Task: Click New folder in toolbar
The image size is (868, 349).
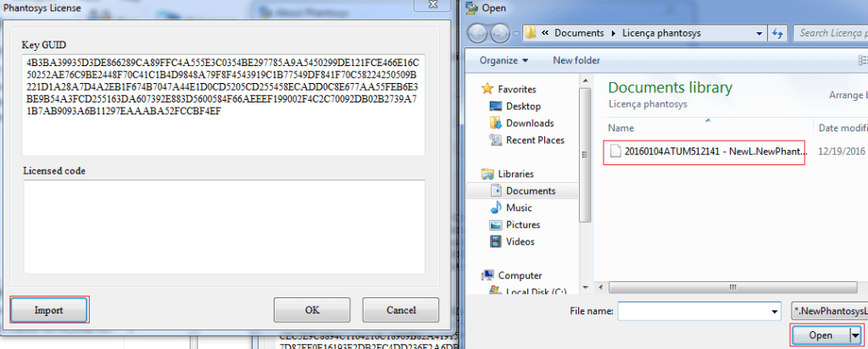Action: [576, 60]
